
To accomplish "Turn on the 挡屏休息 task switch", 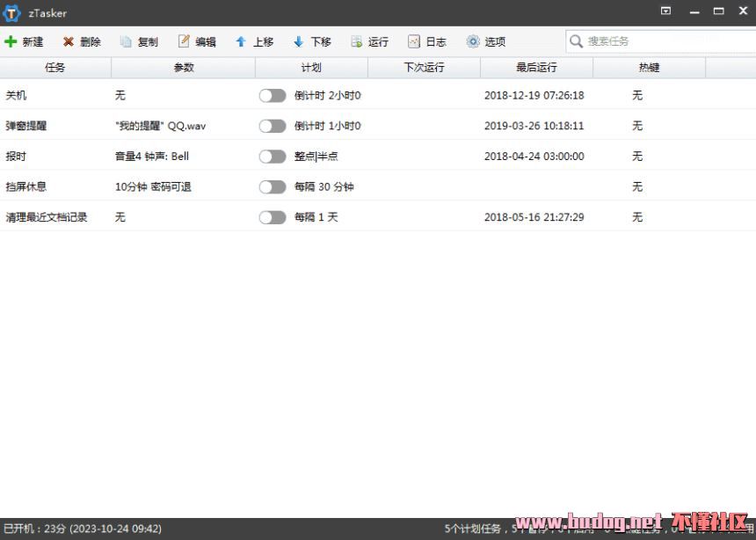I will (273, 186).
